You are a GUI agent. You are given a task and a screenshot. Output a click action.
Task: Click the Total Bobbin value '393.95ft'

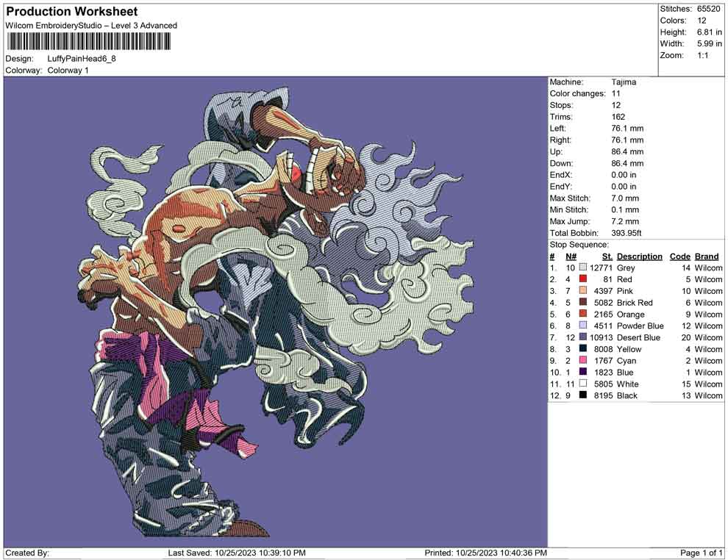[x=627, y=233]
